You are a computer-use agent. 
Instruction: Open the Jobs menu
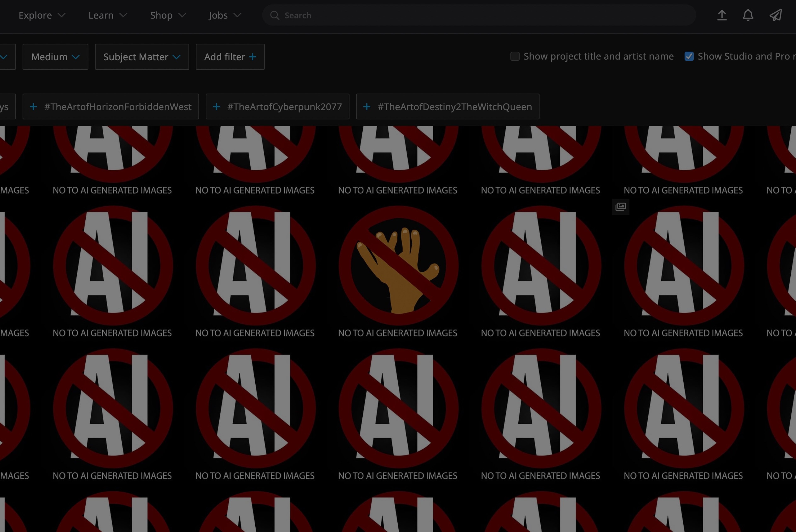point(225,15)
